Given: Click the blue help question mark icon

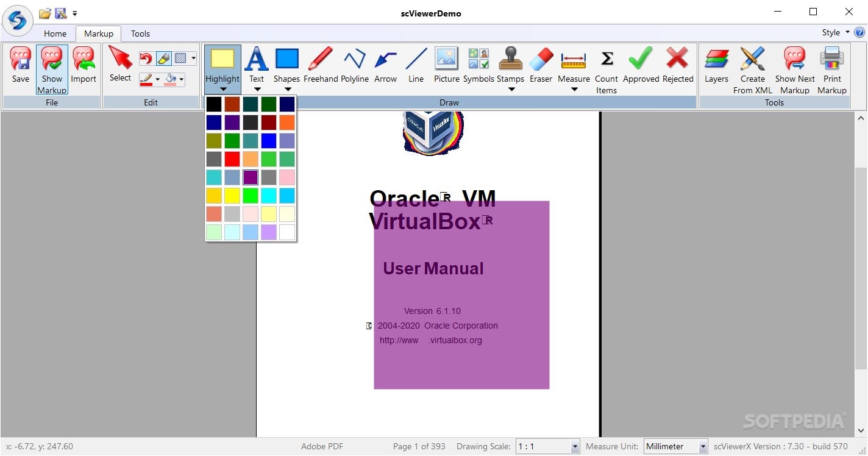Looking at the screenshot, I should pyautogui.click(x=859, y=33).
